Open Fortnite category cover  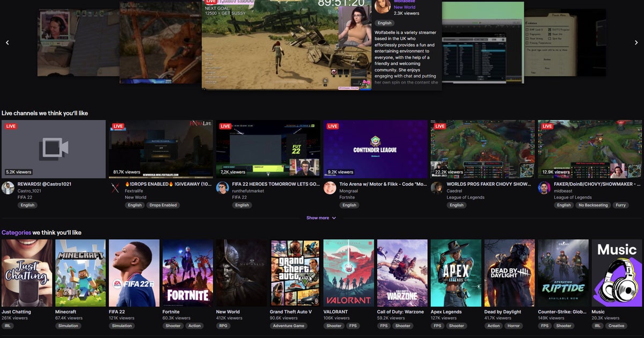(188, 273)
